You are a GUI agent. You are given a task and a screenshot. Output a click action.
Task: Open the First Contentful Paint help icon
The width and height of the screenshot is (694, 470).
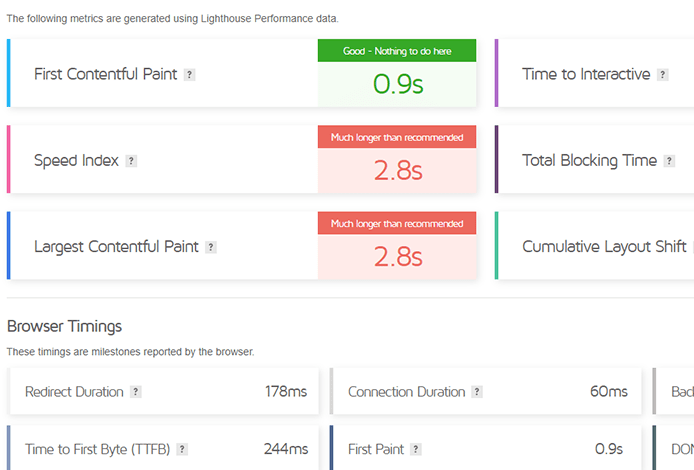[x=189, y=75]
